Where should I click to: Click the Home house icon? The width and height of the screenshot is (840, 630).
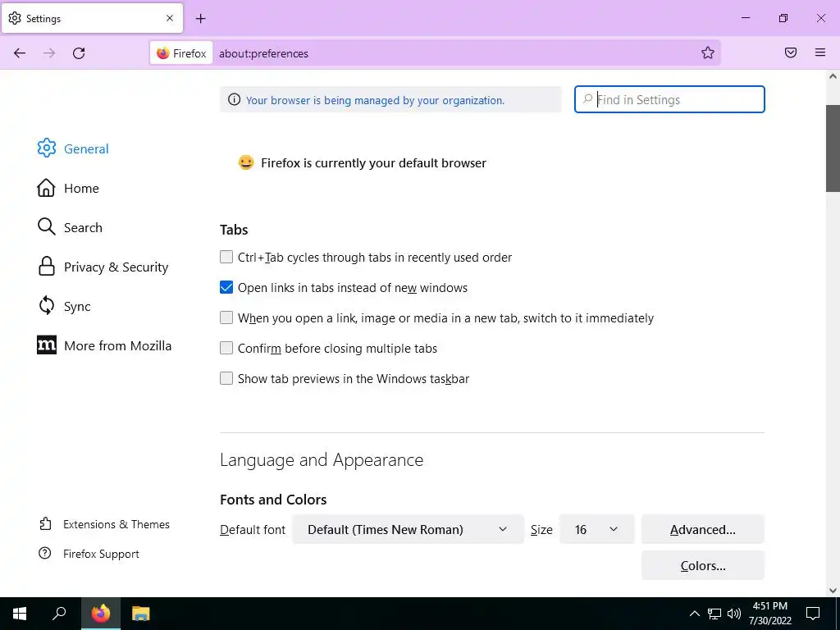click(x=46, y=188)
